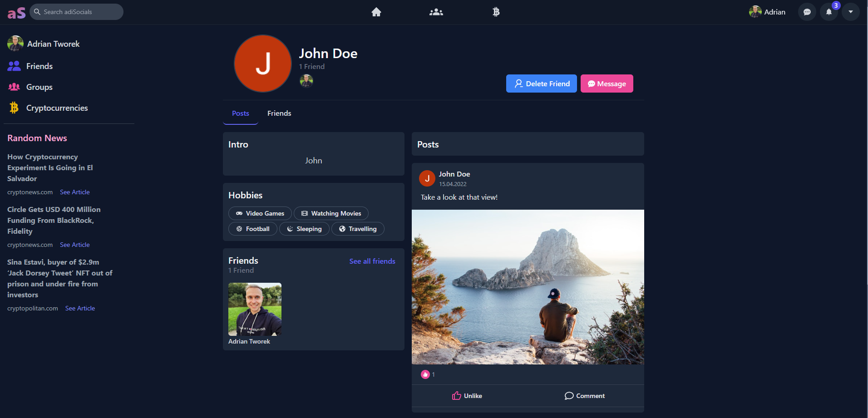Click the Football hobby chip

253,229
